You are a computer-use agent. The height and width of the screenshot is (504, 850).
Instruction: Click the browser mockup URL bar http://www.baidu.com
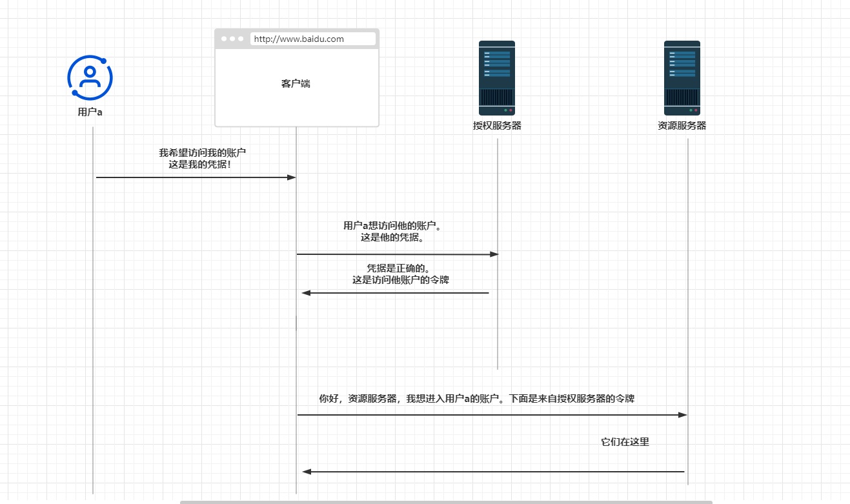[x=313, y=39]
